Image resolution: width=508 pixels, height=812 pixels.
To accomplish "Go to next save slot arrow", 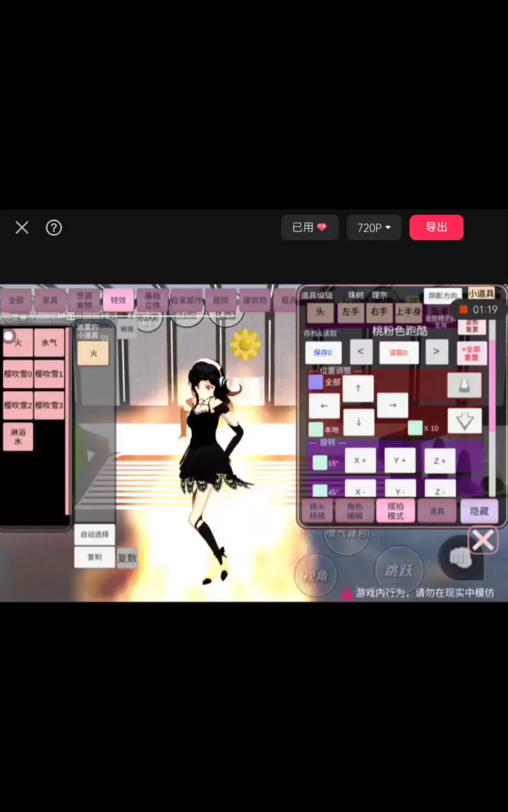I will point(437,351).
